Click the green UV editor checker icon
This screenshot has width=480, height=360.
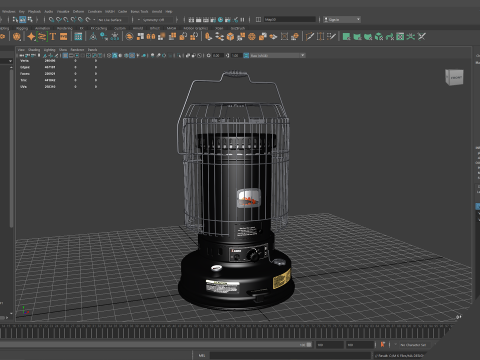click(x=400, y=37)
